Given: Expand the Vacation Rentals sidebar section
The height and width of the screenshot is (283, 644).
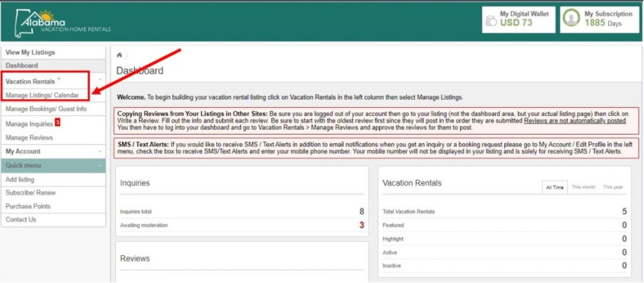Looking at the screenshot, I should 99,82.
